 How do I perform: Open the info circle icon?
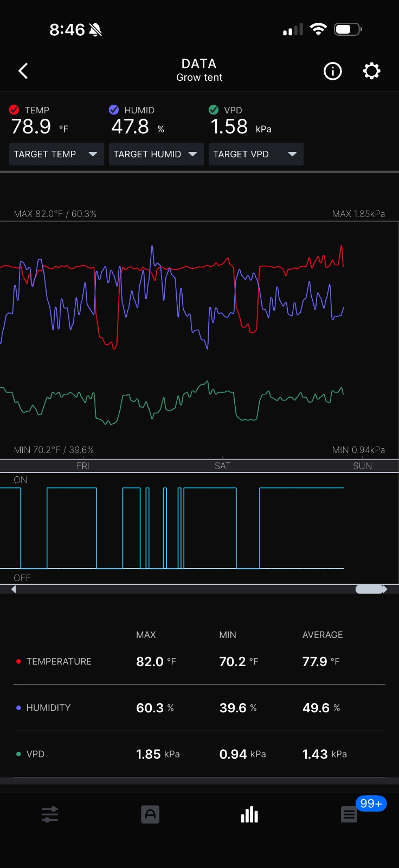click(332, 71)
